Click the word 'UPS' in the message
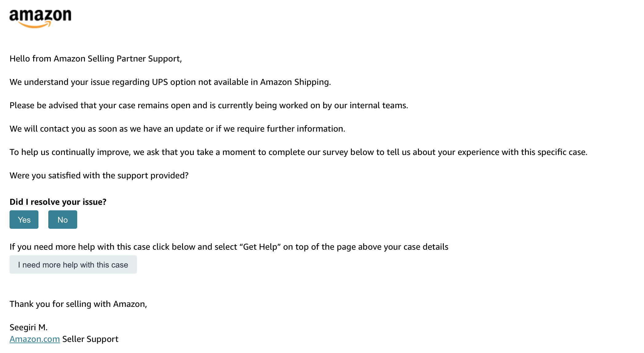Image resolution: width=644 pixels, height=353 pixels. tap(160, 82)
